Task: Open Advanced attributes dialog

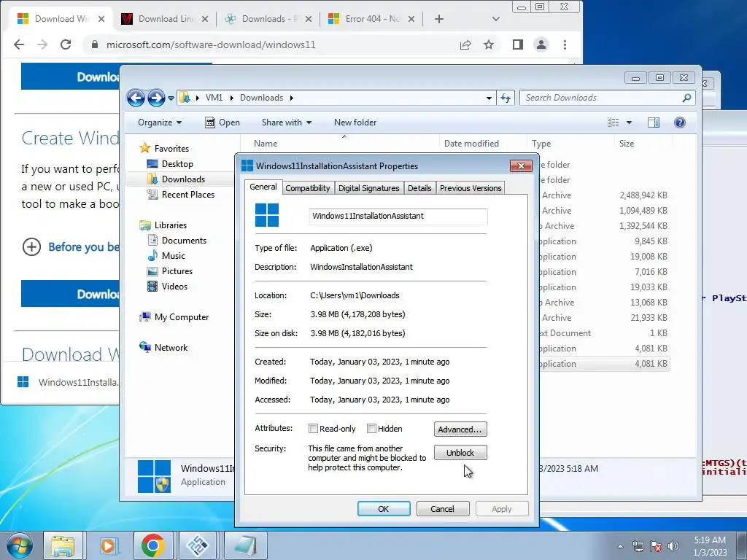Action: pyautogui.click(x=460, y=429)
